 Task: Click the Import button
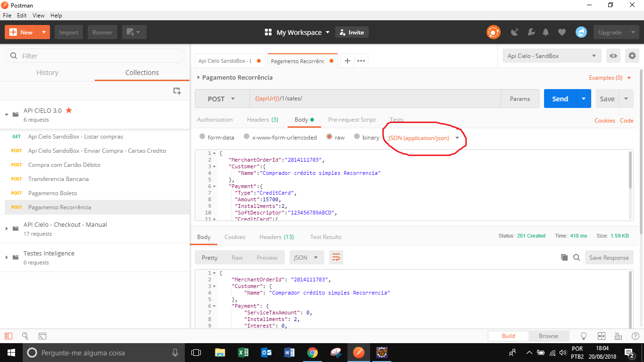click(x=69, y=32)
